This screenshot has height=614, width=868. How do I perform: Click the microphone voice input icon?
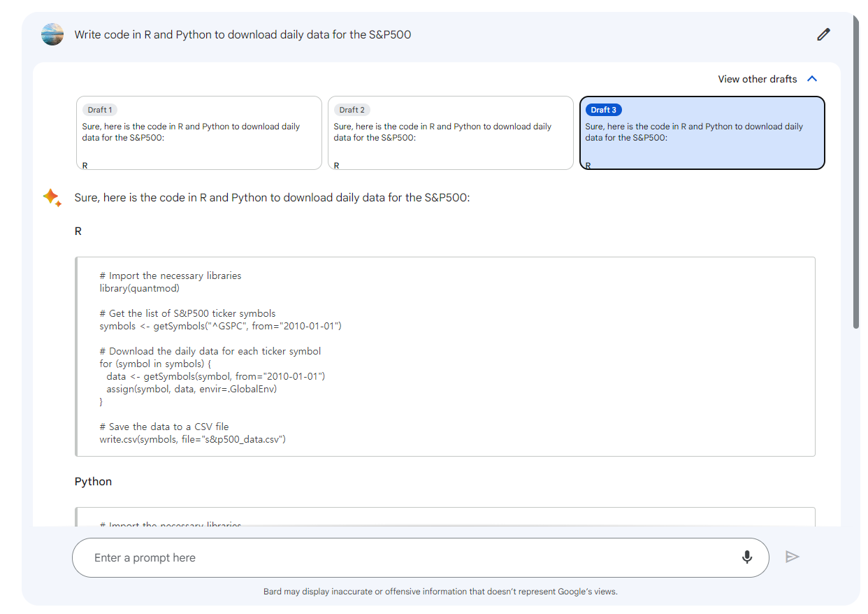click(747, 557)
